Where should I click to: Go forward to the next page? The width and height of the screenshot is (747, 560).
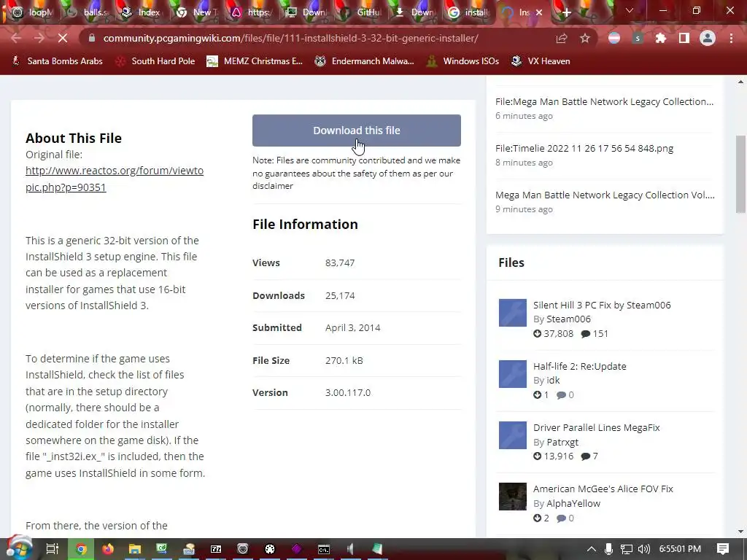(39, 38)
